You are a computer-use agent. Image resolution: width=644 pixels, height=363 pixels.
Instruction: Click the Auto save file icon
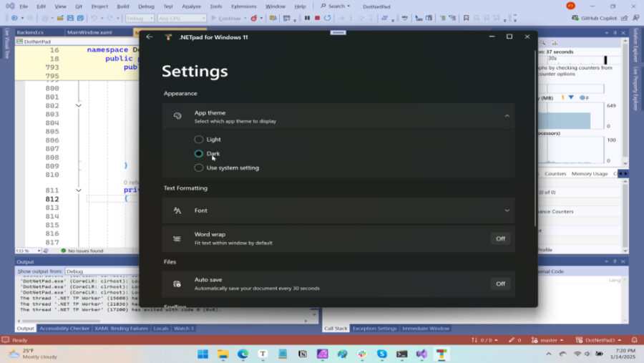pyautogui.click(x=177, y=284)
